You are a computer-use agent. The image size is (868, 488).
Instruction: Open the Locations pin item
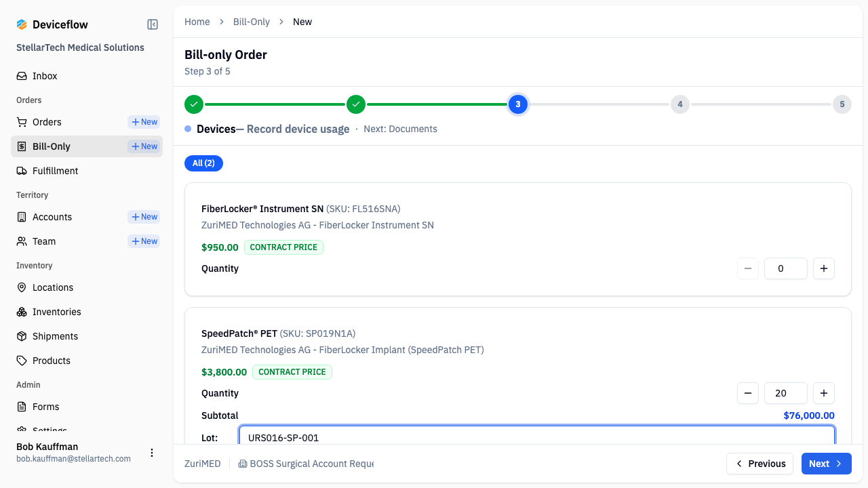(x=87, y=287)
